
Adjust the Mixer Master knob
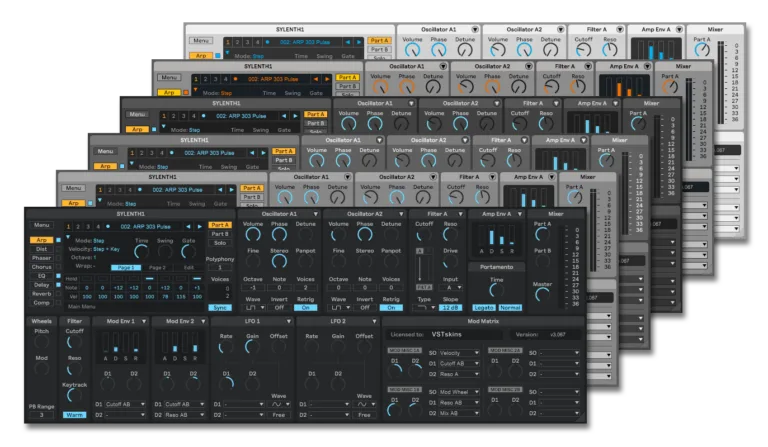tap(542, 295)
